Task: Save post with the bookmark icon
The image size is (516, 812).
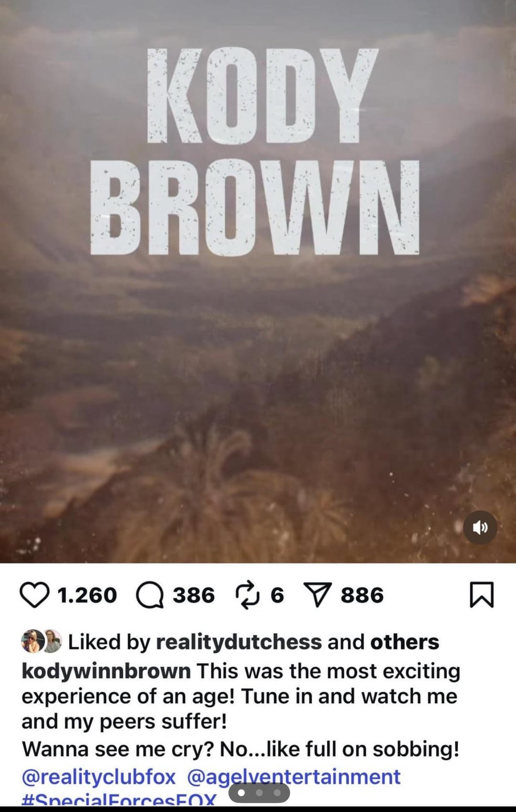Action: point(482,595)
